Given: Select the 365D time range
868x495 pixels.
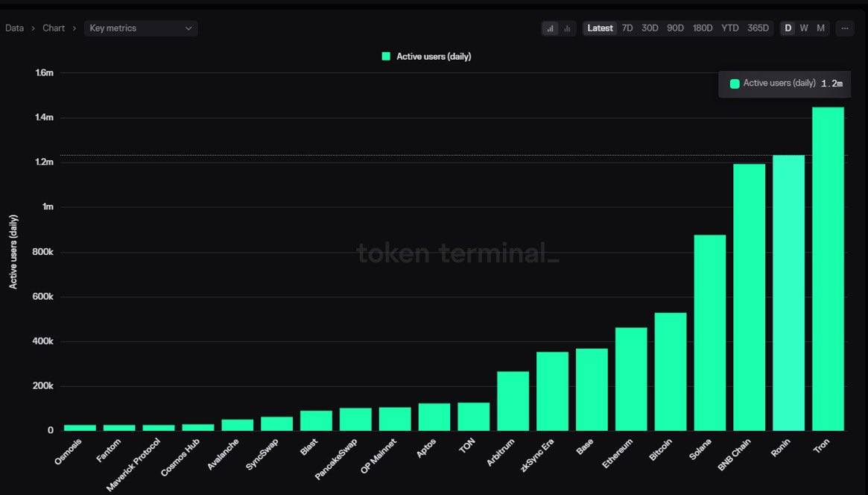Looking at the screenshot, I should click(758, 28).
